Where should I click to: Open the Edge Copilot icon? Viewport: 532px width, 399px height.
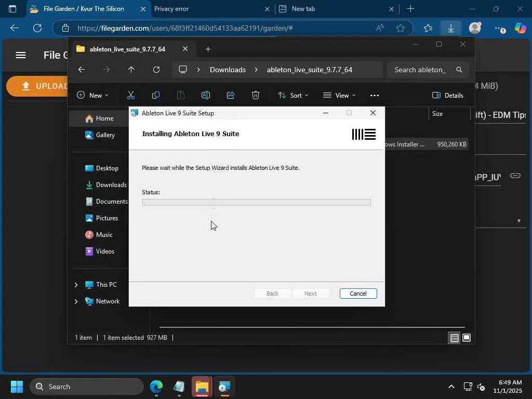coord(520,28)
